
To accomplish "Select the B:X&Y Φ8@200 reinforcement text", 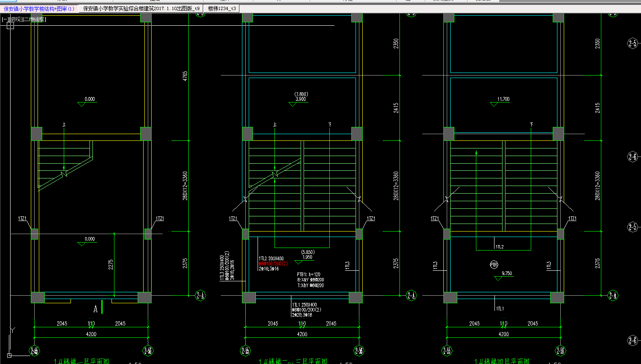I will coord(310,280).
